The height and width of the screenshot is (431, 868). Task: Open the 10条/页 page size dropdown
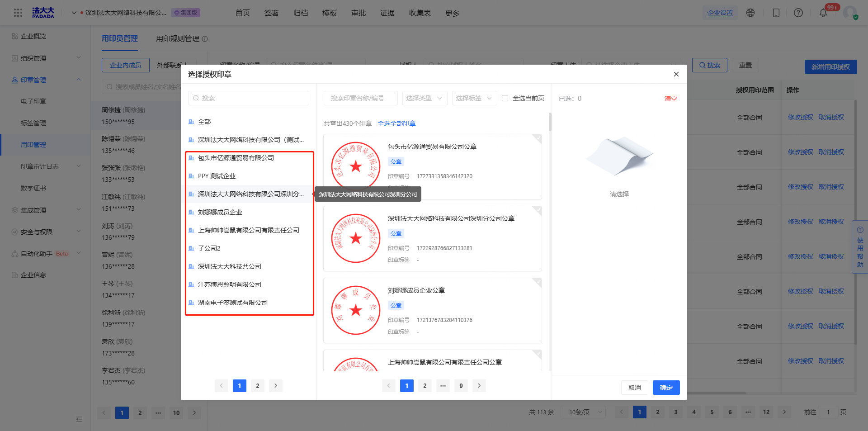(584, 412)
